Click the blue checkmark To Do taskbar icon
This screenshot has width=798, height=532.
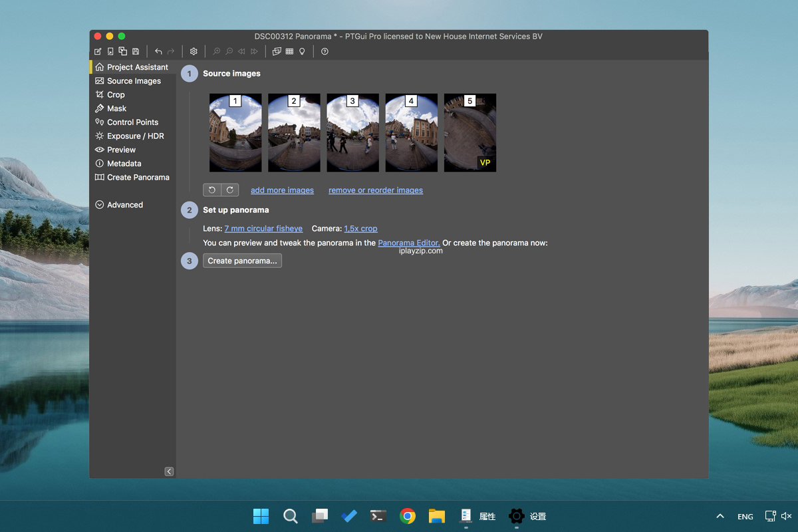pos(349,516)
